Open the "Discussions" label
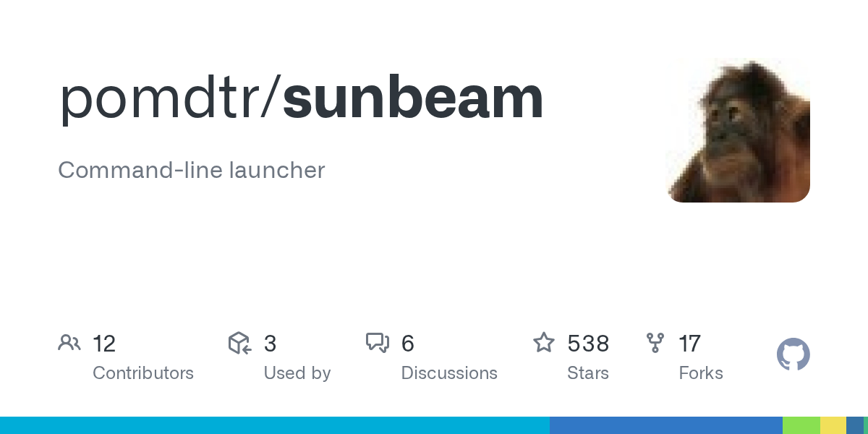 click(449, 373)
